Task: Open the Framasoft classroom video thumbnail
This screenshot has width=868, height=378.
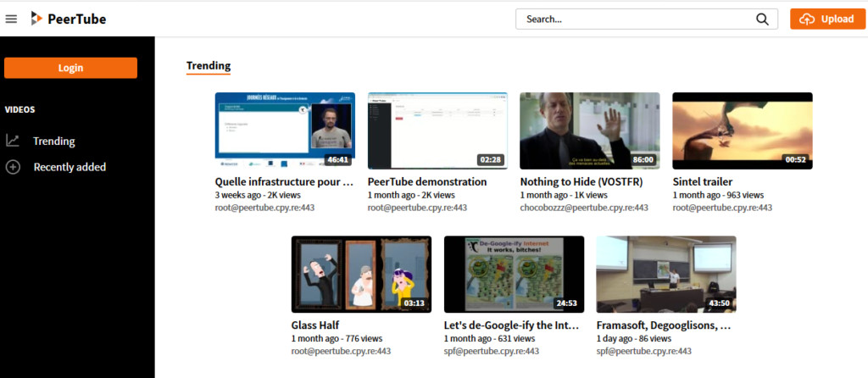Action: point(666,274)
